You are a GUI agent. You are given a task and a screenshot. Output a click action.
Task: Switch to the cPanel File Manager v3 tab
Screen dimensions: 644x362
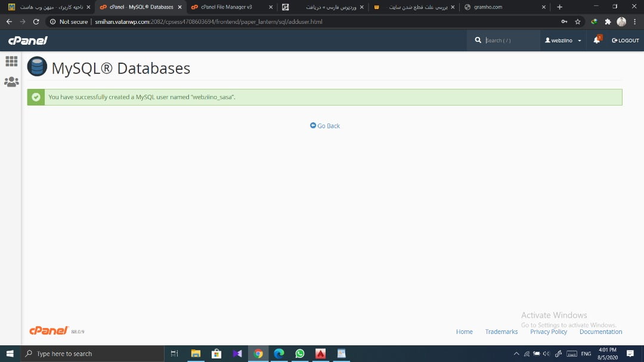click(x=227, y=7)
